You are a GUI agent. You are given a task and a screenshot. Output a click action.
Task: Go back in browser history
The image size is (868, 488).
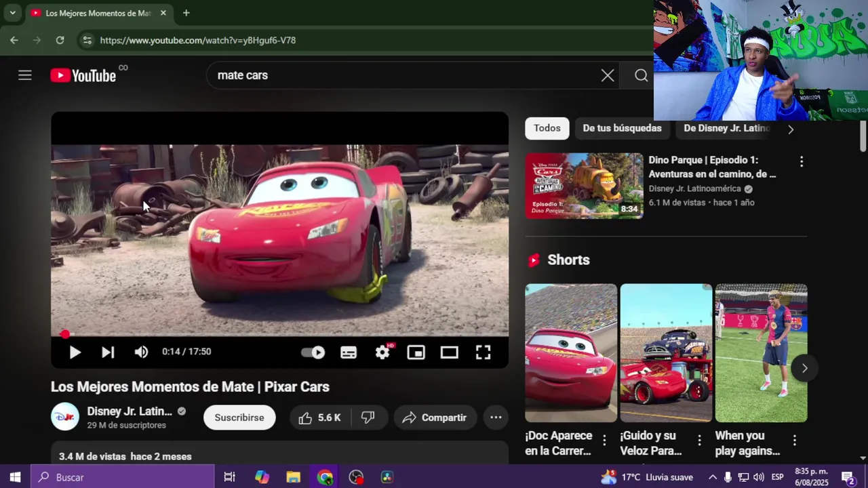click(14, 40)
